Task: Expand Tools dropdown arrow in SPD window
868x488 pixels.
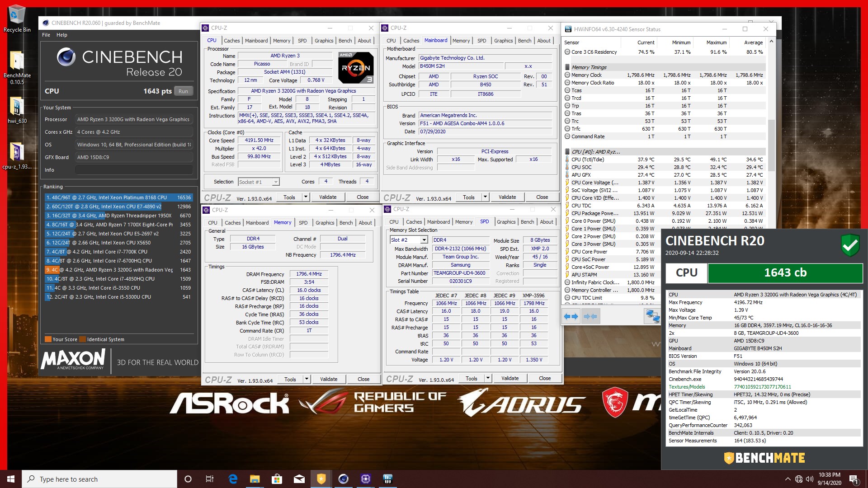Action: pos(488,378)
